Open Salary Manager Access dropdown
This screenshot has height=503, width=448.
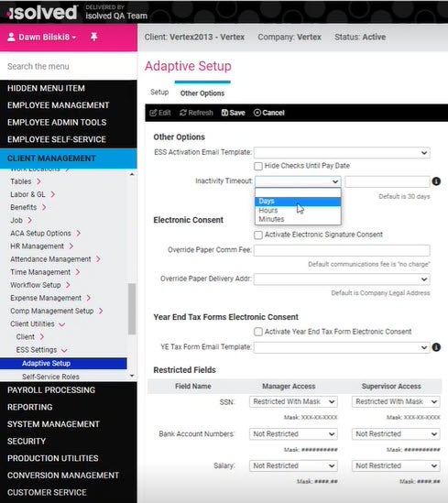click(293, 465)
